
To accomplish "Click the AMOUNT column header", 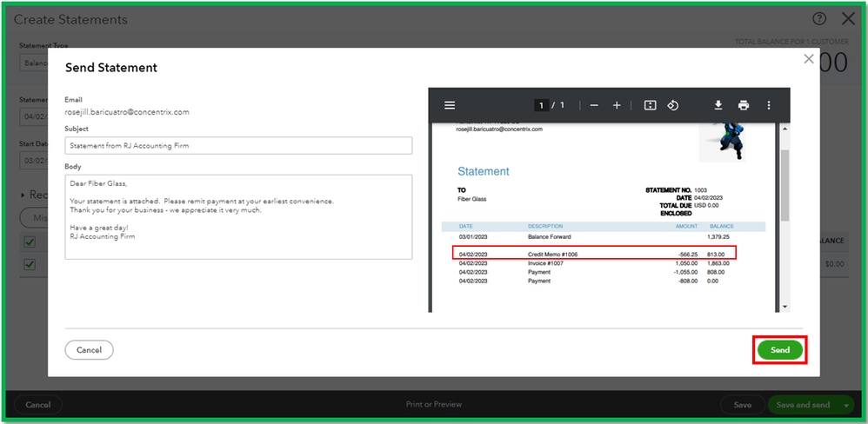I will click(686, 226).
